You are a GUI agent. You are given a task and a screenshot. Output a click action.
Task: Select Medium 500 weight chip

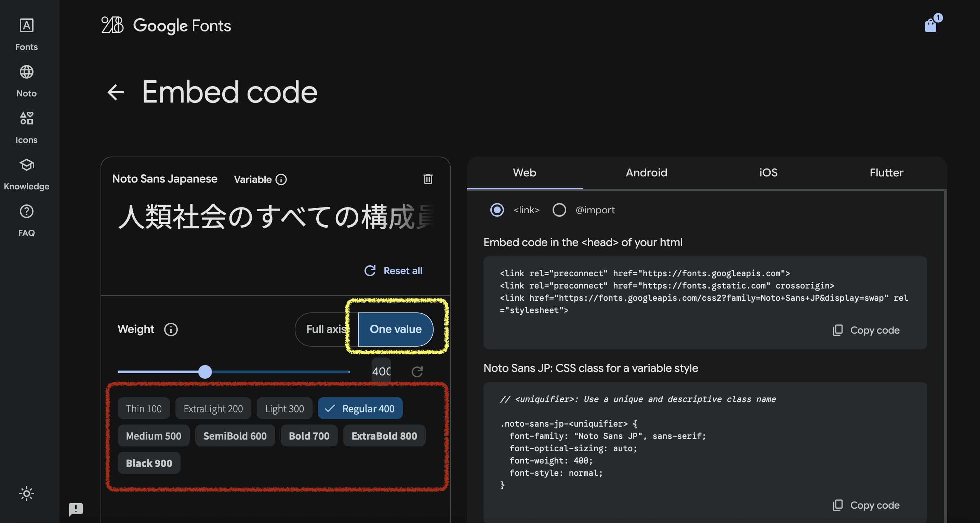click(154, 436)
